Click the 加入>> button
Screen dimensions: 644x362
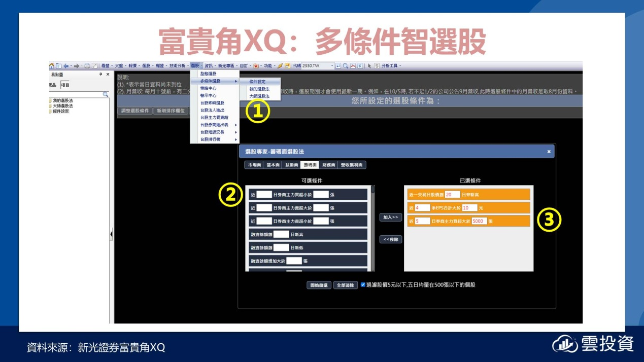pyautogui.click(x=390, y=217)
